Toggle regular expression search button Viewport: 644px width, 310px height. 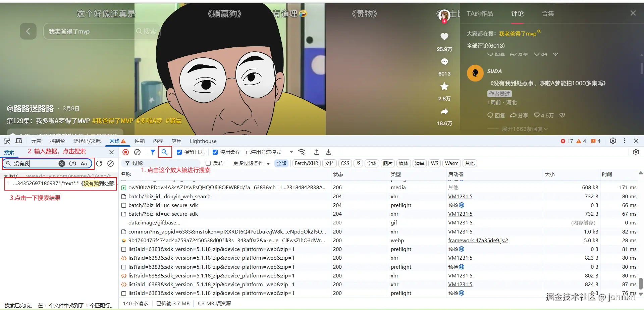pyautogui.click(x=72, y=163)
